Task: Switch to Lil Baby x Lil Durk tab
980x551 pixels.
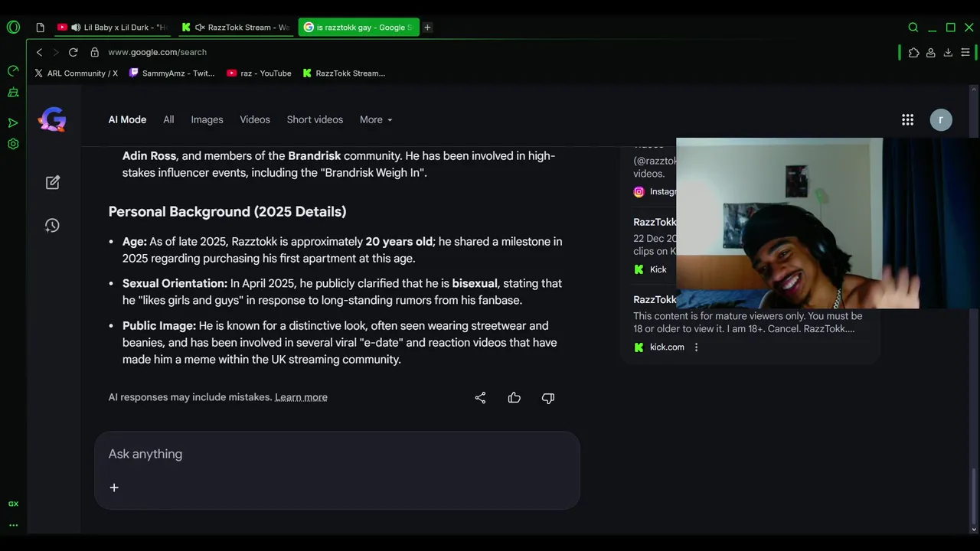Action: point(113,28)
